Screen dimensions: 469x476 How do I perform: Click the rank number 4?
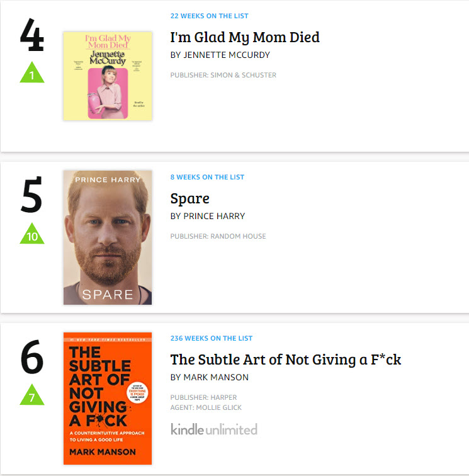point(32,37)
